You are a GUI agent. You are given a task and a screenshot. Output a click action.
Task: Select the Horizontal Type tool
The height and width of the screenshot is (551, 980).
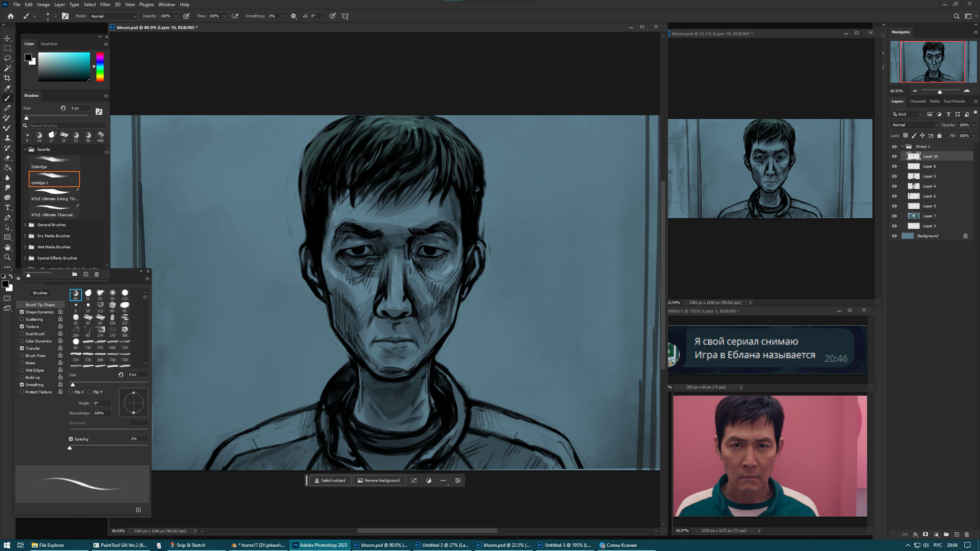click(x=7, y=207)
